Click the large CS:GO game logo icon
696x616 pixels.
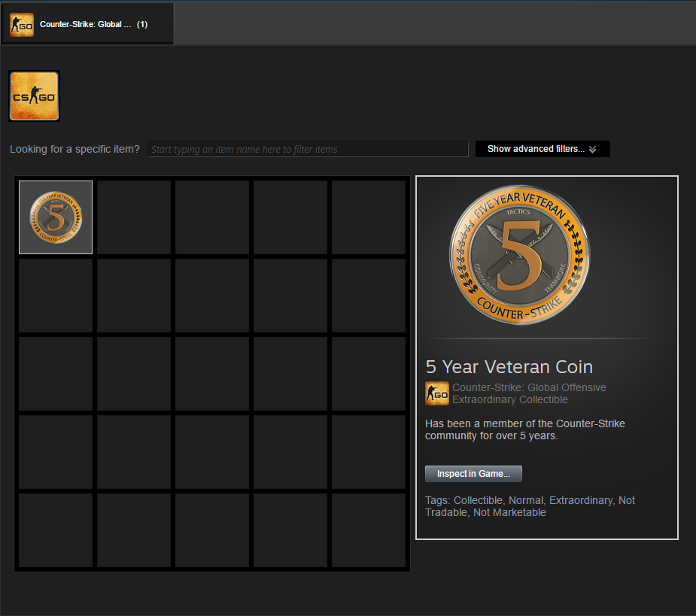coord(34,96)
